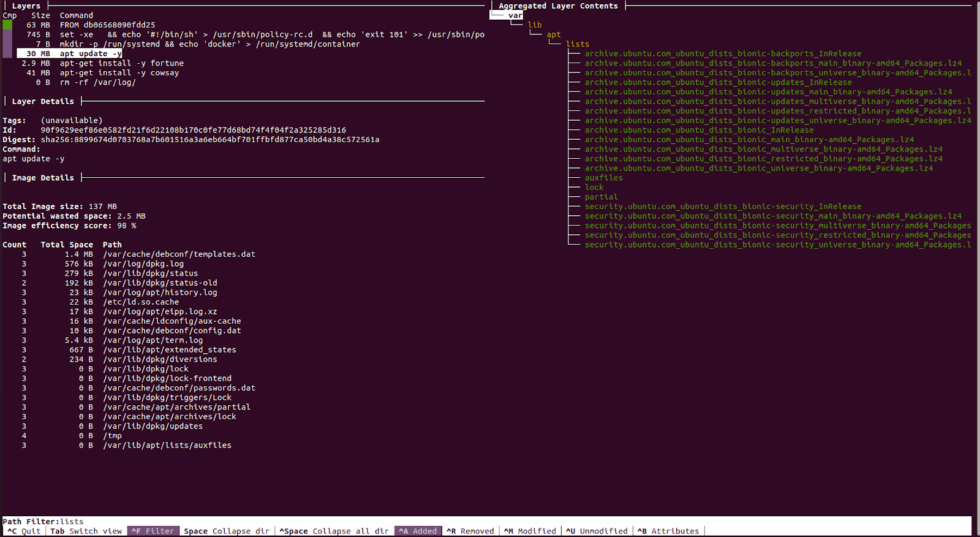The width and height of the screenshot is (980, 537).
Task: Click /var/lib/dpkg/diversions path row
Action: [x=119, y=359]
